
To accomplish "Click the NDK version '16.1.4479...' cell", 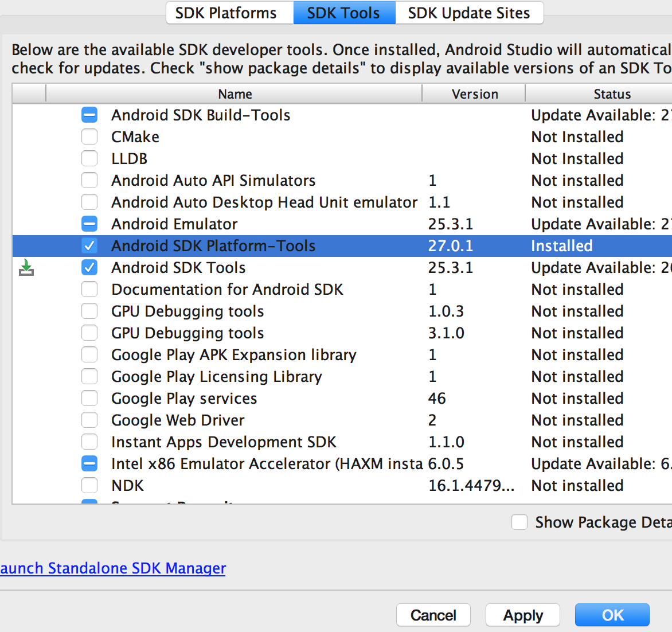I will (x=471, y=486).
